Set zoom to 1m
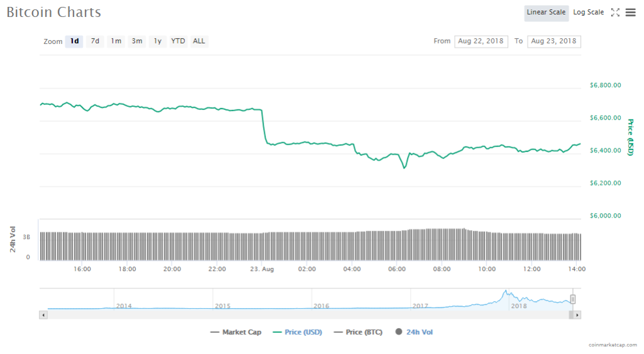Screen dimensions: 644x354 pyautogui.click(x=116, y=41)
